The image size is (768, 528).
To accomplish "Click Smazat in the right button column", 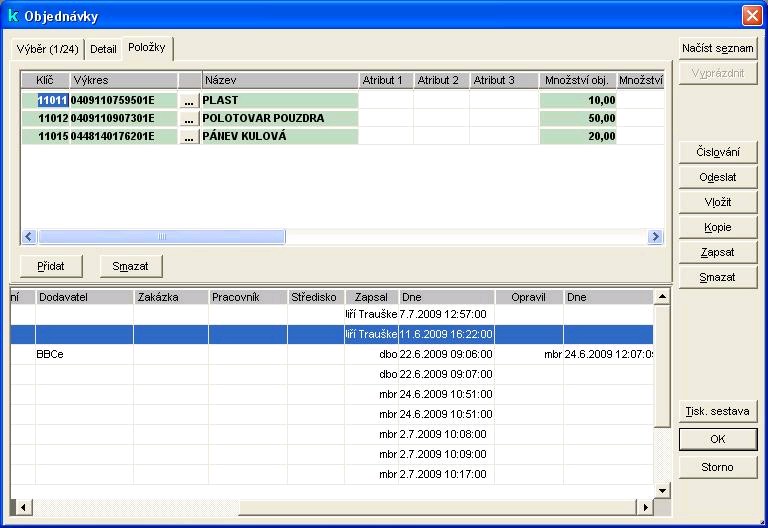I will coord(718,277).
